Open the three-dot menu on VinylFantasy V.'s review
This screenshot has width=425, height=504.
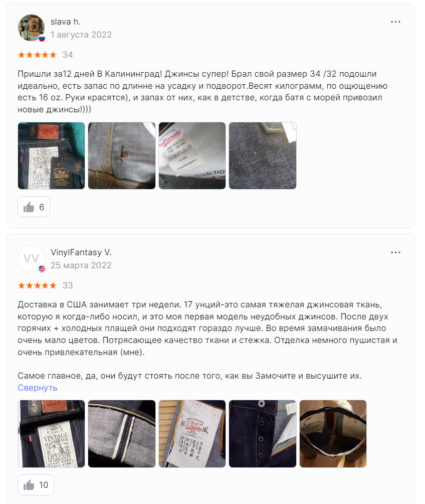tap(395, 252)
